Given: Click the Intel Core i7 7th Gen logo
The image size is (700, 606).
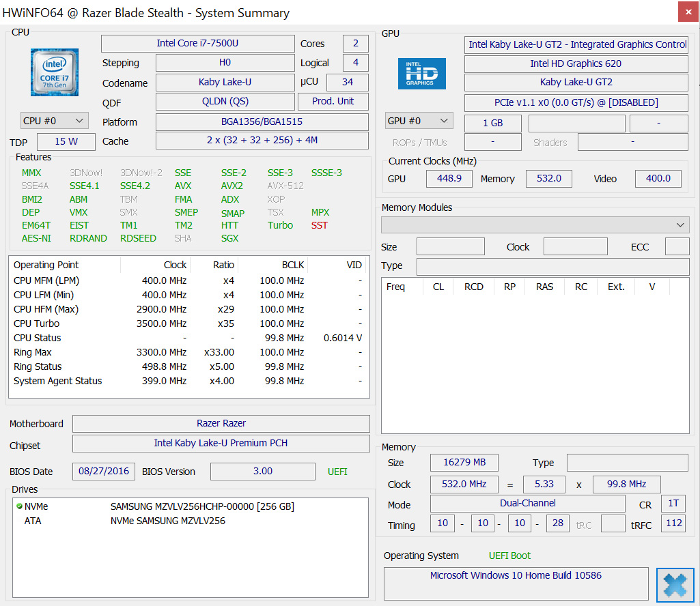Looking at the screenshot, I should 55,72.
